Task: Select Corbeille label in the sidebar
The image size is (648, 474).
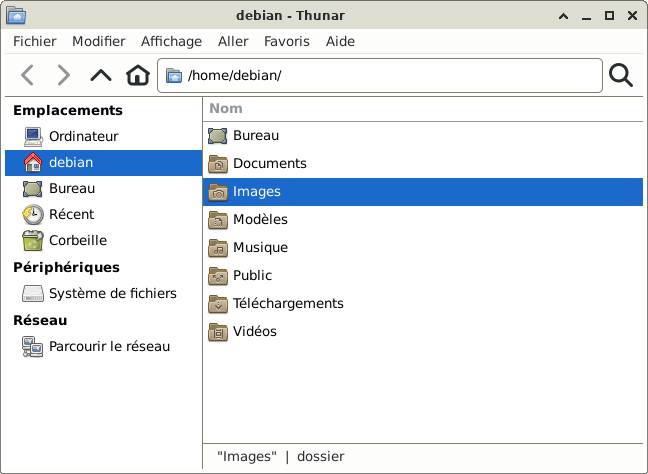Action: [x=78, y=241]
